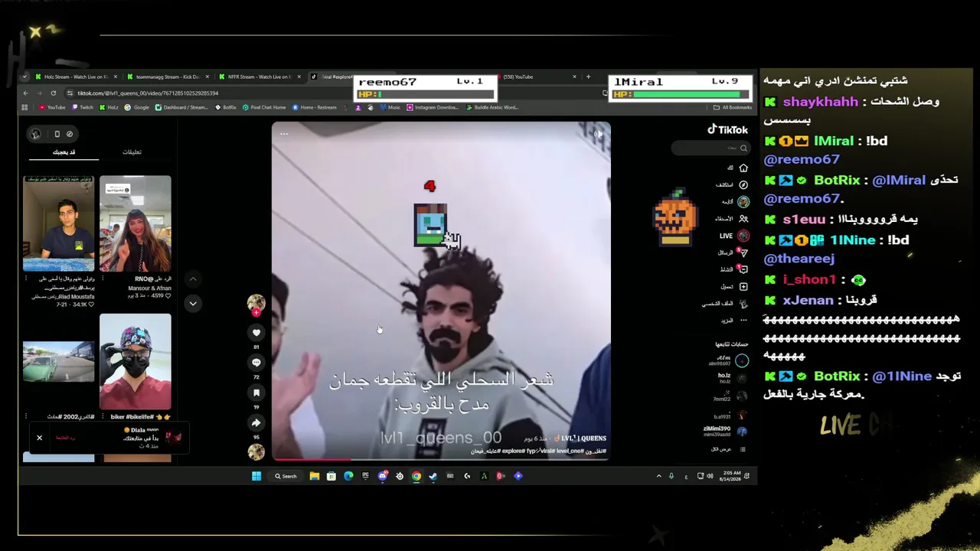Viewport: 980px width, 551px height.
Task: Open the biker #bikelife recommended video thumbnail
Action: pyautogui.click(x=136, y=361)
